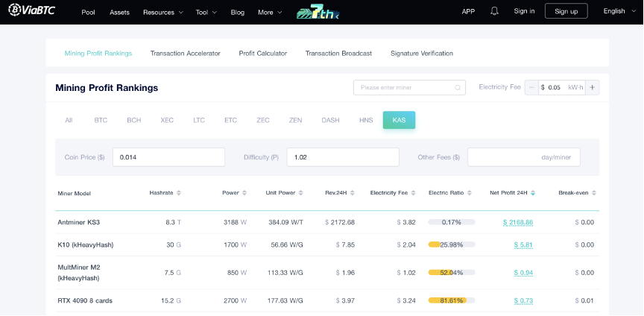The width and height of the screenshot is (644, 316).
Task: Select the ZEN coin filter
Action: click(x=295, y=120)
